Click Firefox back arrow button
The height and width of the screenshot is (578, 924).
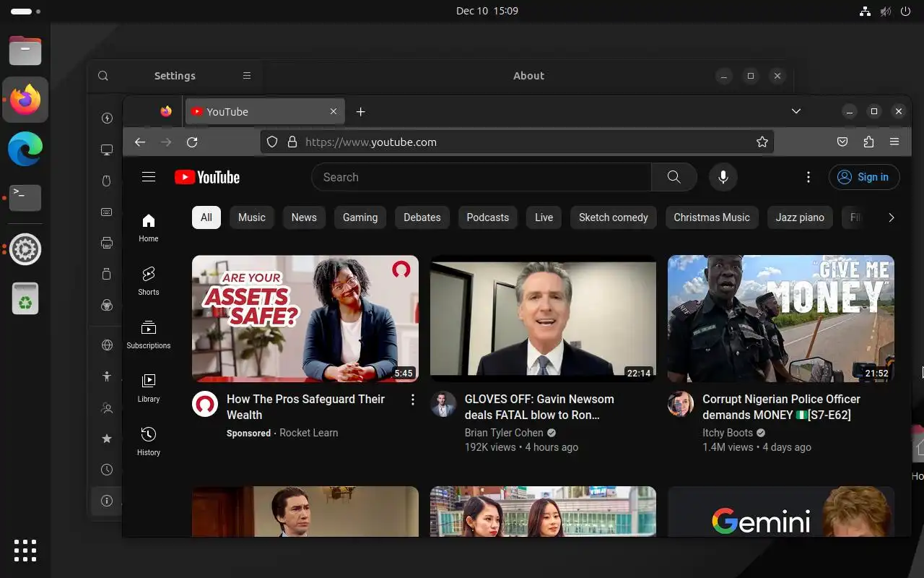tap(140, 142)
